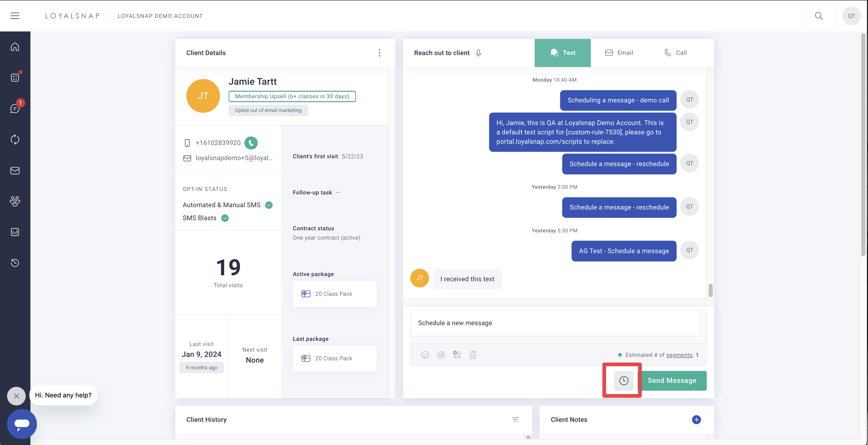Insert an emoji via smiley icon
The width and height of the screenshot is (868, 445).
[x=425, y=355]
